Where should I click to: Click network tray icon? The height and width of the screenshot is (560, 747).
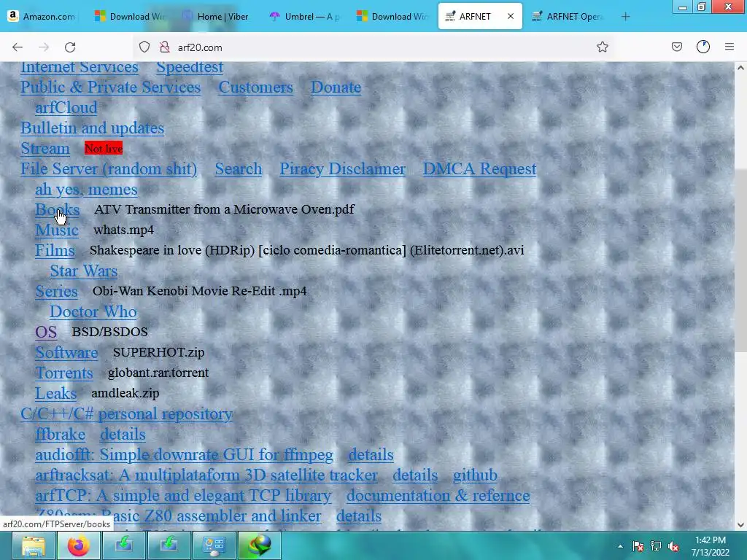pos(656,546)
